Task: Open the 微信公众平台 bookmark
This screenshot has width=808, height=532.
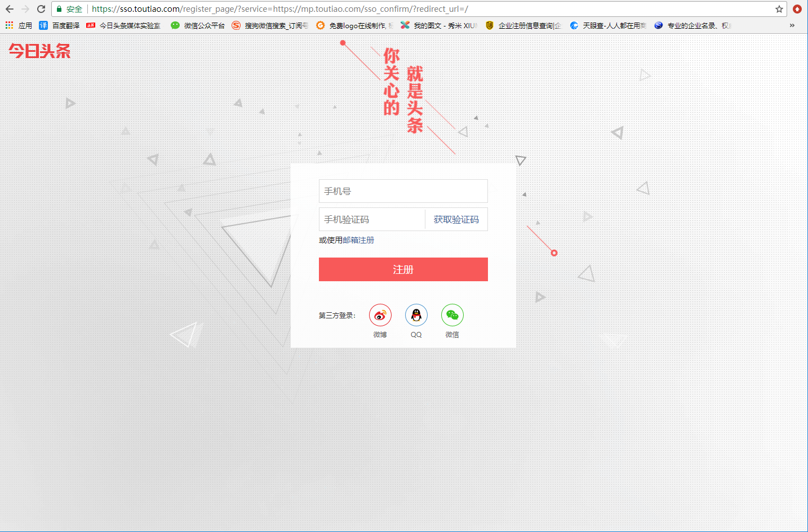Action: pos(198,25)
